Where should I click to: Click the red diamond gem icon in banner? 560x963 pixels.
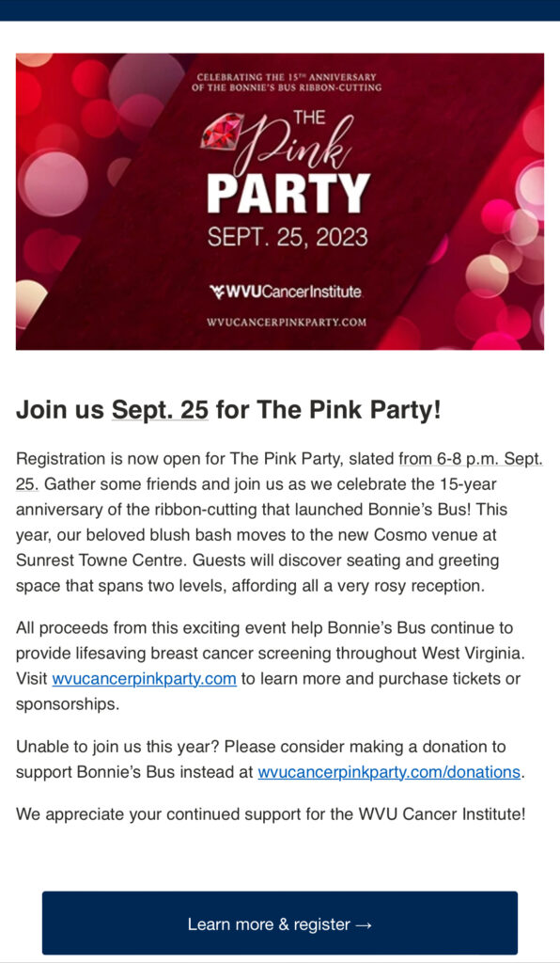click(x=220, y=131)
